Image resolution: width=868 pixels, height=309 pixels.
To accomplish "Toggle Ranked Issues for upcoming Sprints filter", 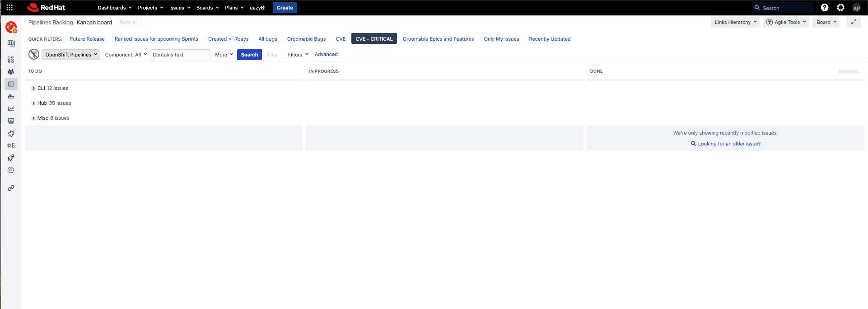I will coord(156,39).
